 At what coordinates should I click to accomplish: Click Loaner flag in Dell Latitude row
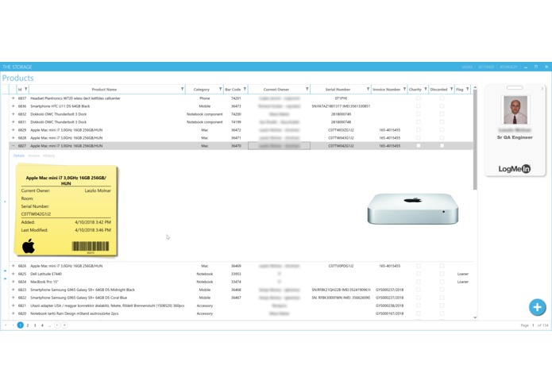pyautogui.click(x=462, y=274)
